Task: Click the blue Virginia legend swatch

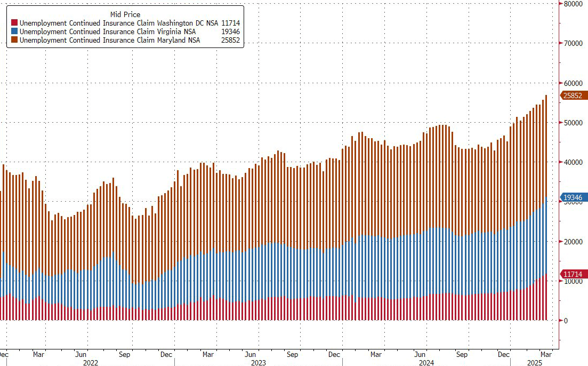Action: pyautogui.click(x=14, y=32)
